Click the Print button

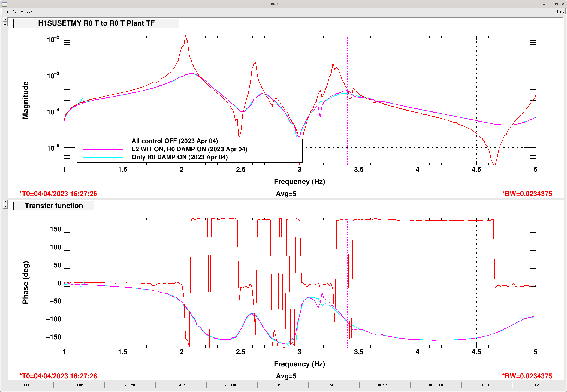coord(487,385)
